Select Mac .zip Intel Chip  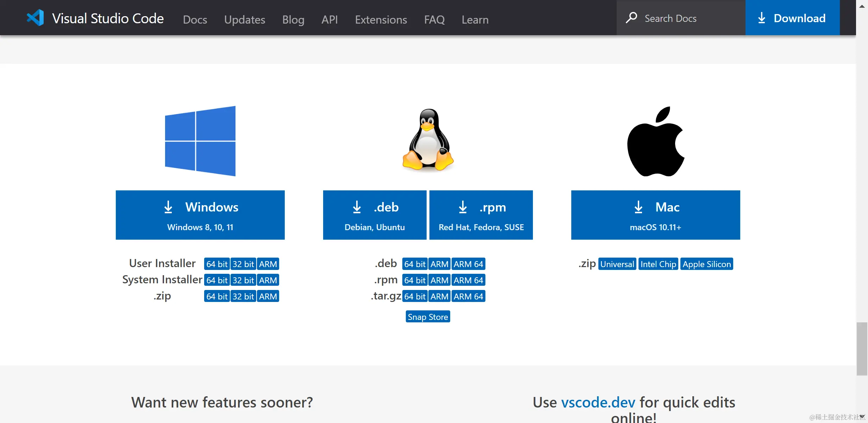(x=658, y=264)
